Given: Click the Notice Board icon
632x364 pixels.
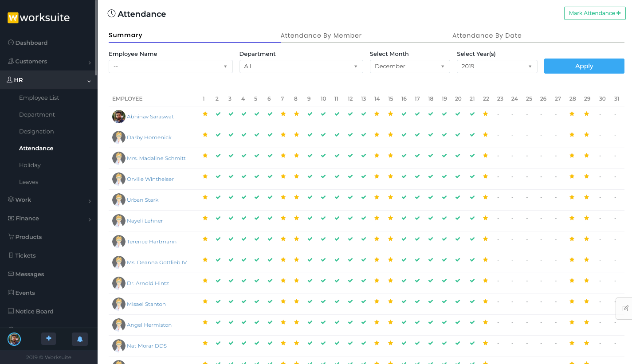Looking at the screenshot, I should [11, 311].
